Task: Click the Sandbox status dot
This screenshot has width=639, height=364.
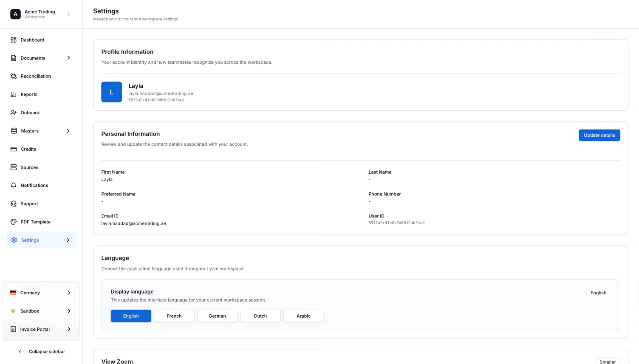Action: coord(13,311)
